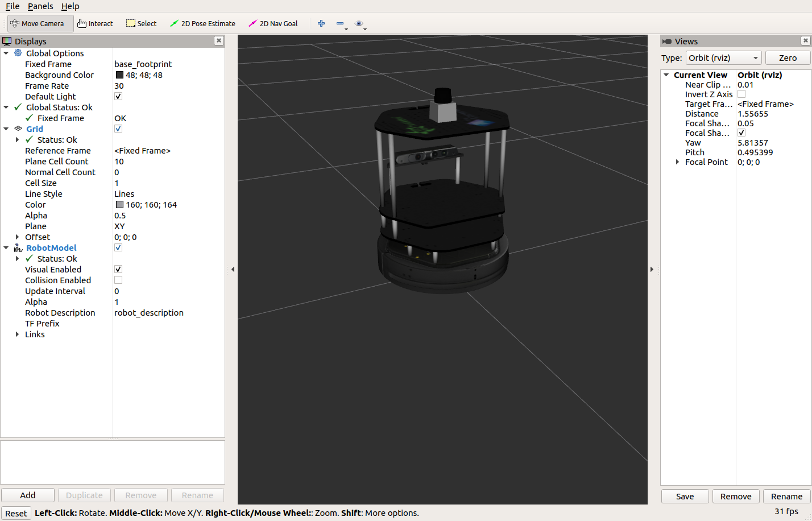
Task: Activate the 2D Nav Goal tool
Action: pyautogui.click(x=273, y=23)
